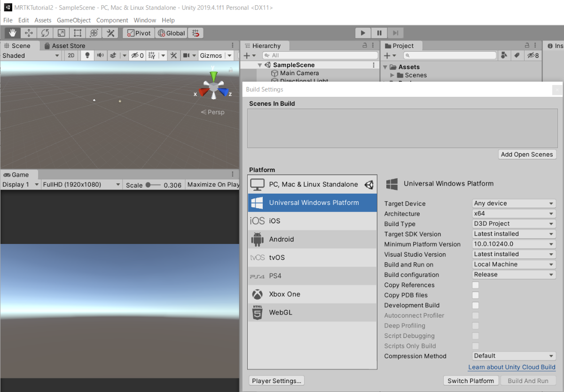Expand the Scenes folder in Project

[x=392, y=75]
